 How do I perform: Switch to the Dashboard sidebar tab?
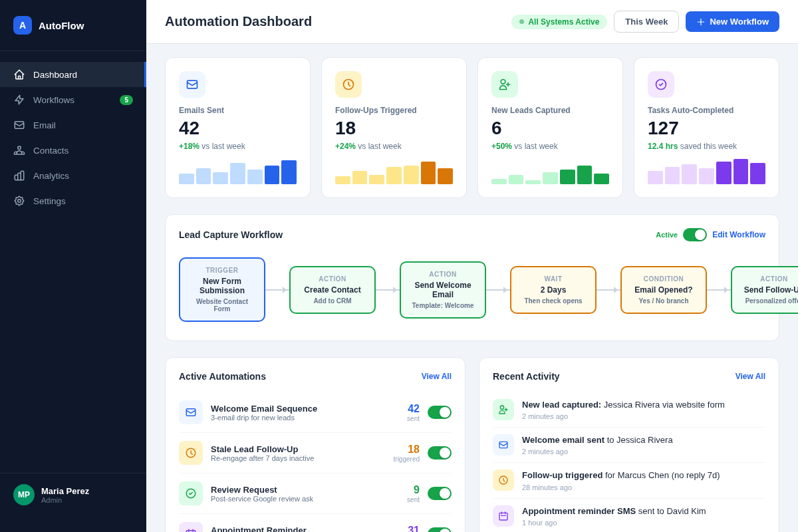pyautogui.click(x=55, y=74)
